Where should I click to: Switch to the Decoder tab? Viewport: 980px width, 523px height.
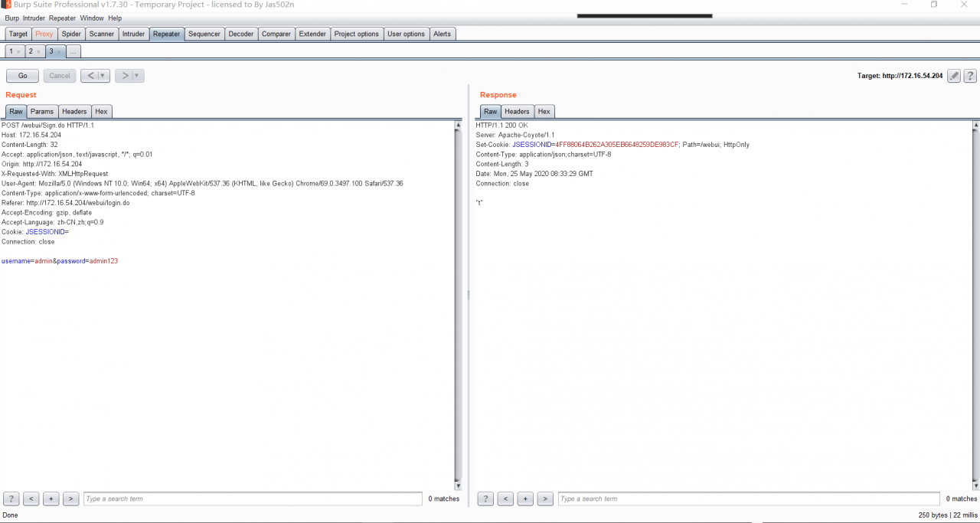241,34
